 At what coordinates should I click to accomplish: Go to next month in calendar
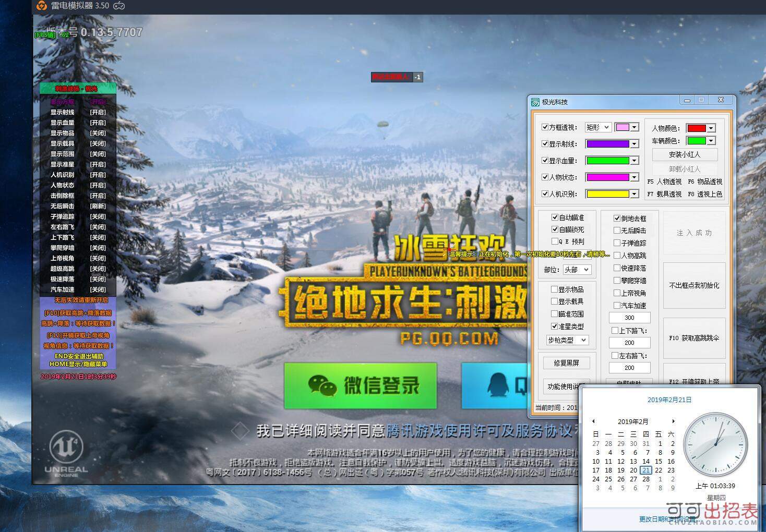[673, 421]
